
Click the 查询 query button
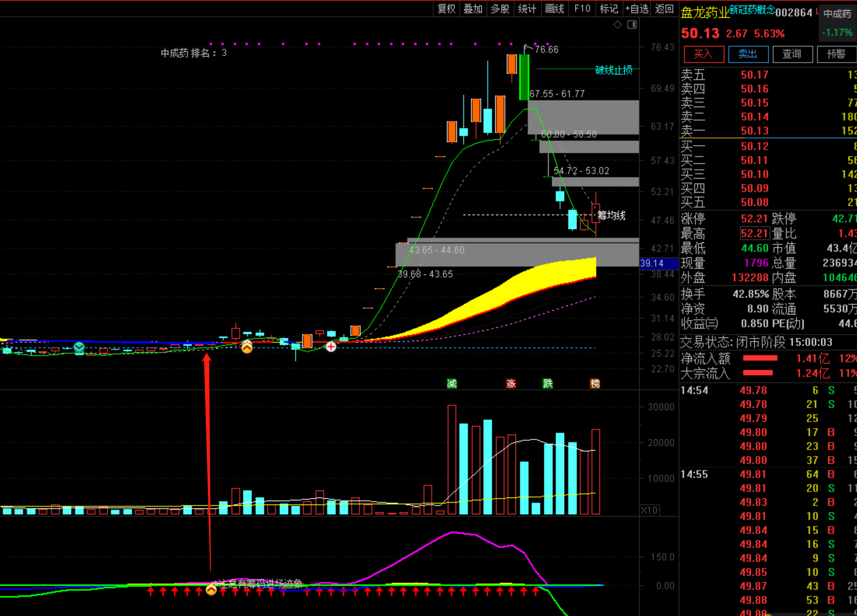(792, 54)
